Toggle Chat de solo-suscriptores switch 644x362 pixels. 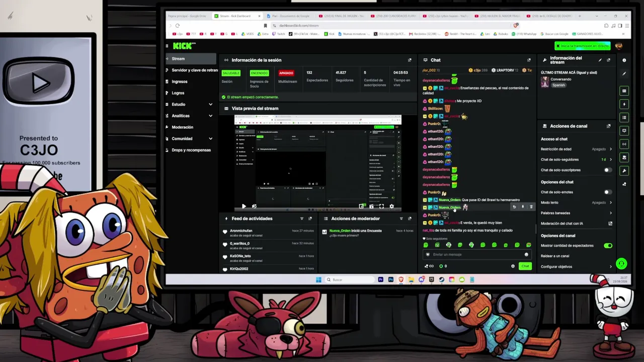(x=608, y=170)
